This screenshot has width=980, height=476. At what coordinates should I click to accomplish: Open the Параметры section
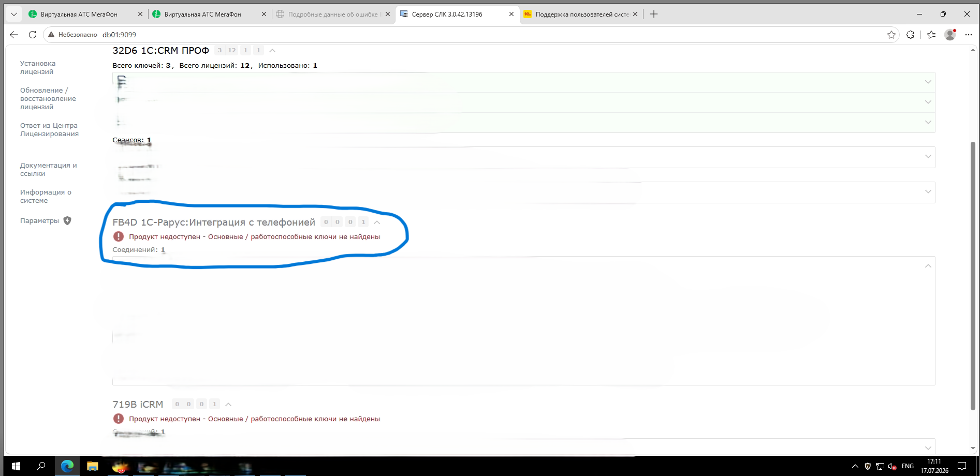pyautogui.click(x=39, y=221)
